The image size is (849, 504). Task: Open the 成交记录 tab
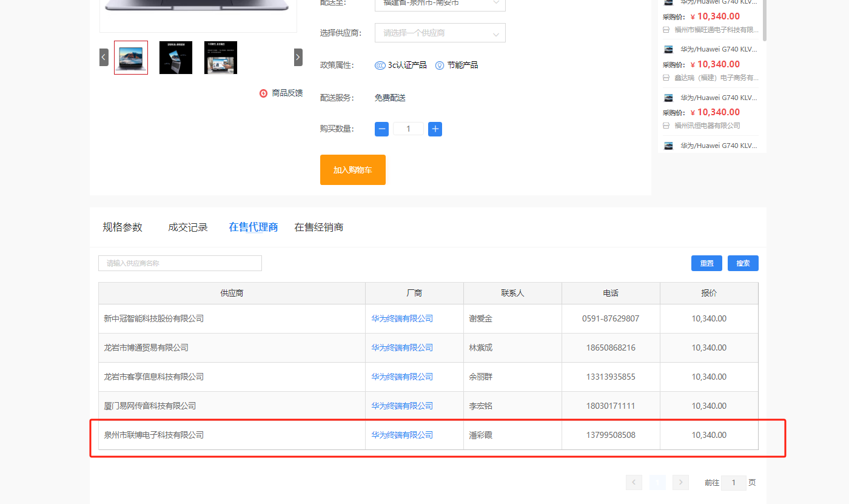point(188,227)
